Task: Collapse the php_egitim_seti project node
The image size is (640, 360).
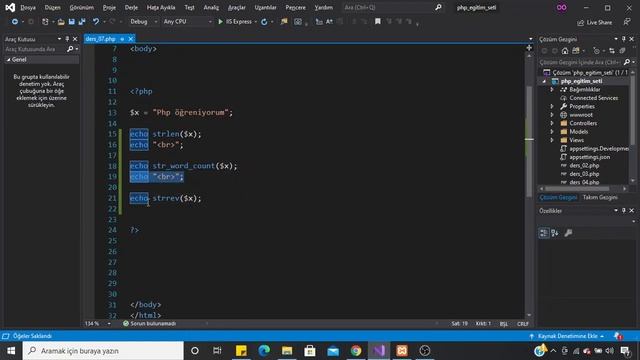Action: pos(544,81)
